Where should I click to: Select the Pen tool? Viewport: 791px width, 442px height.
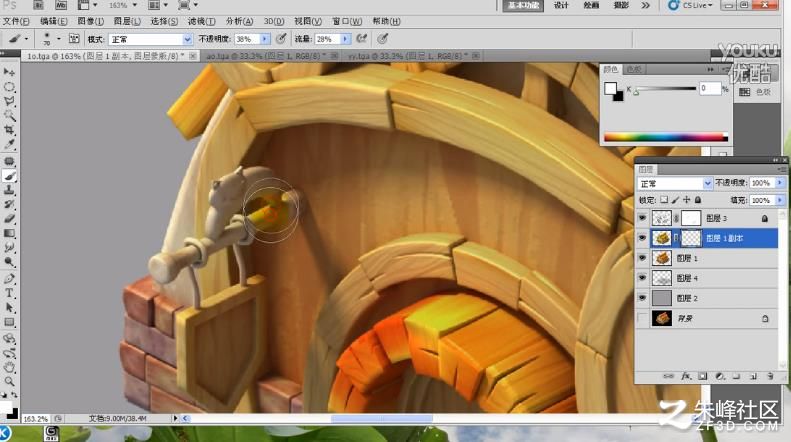9,279
